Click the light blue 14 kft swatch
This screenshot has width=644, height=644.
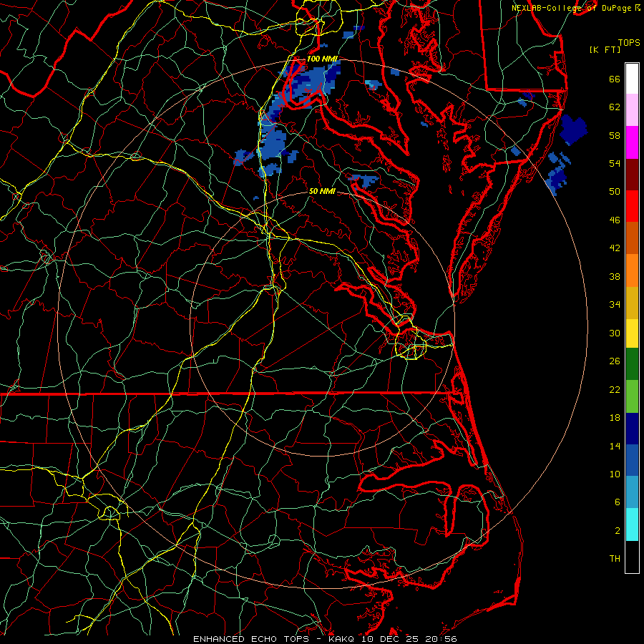[632, 492]
